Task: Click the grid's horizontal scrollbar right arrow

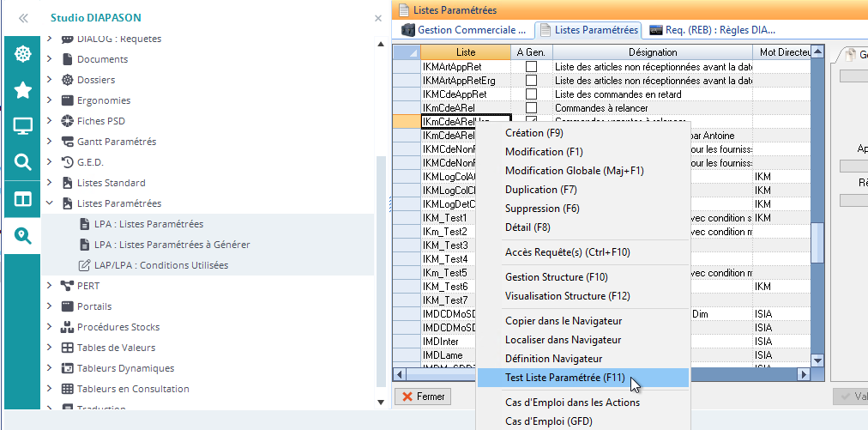Action: 804,374
